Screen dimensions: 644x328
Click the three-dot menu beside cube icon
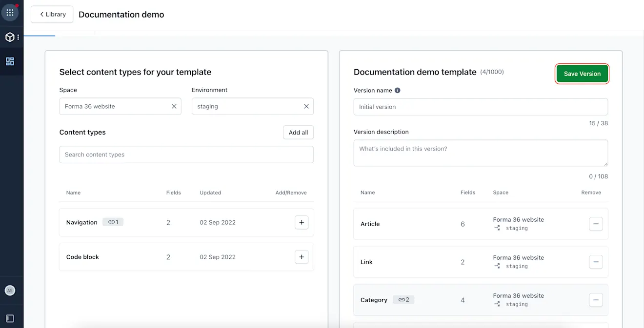coord(19,37)
